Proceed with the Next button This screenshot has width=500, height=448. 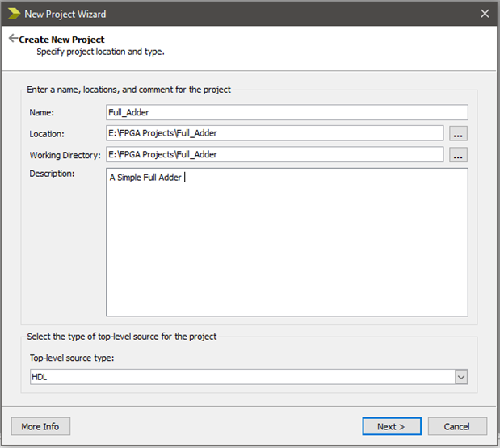pos(390,426)
